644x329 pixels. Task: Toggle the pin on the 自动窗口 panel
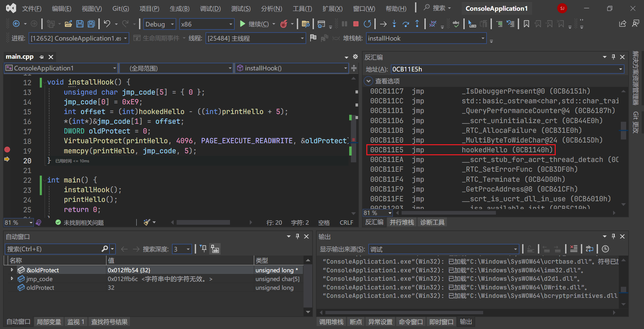click(297, 236)
